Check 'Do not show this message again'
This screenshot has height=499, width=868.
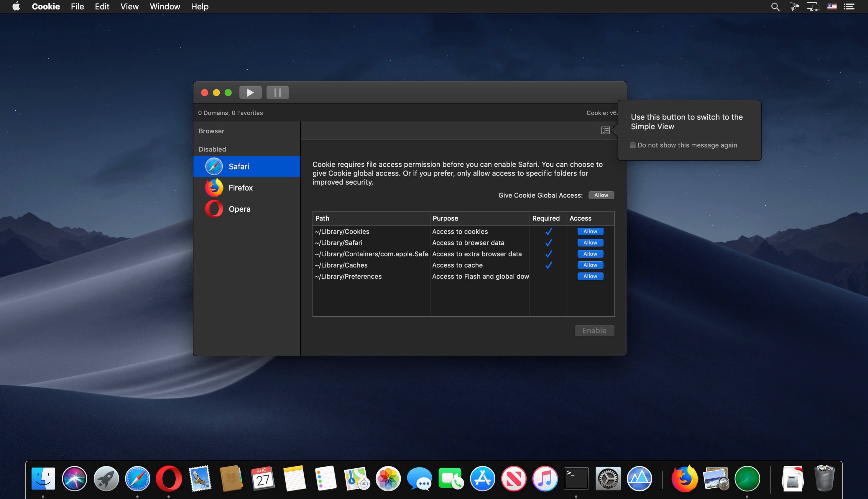(x=633, y=145)
